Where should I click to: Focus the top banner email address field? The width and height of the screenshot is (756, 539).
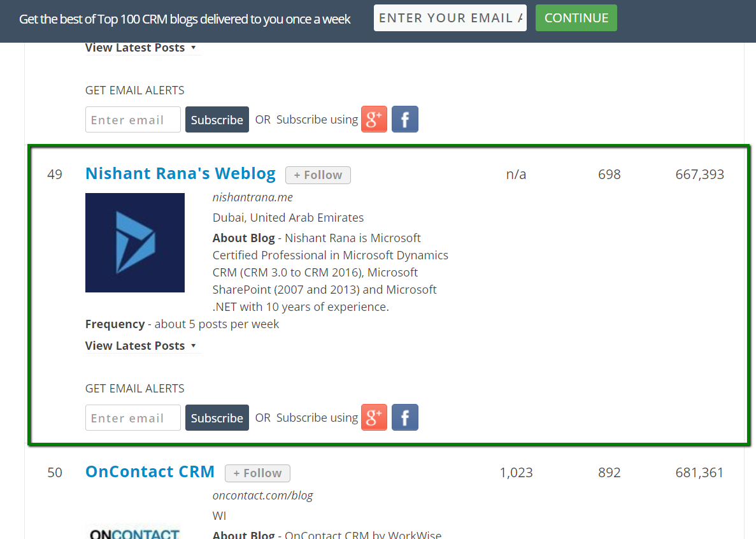[450, 18]
